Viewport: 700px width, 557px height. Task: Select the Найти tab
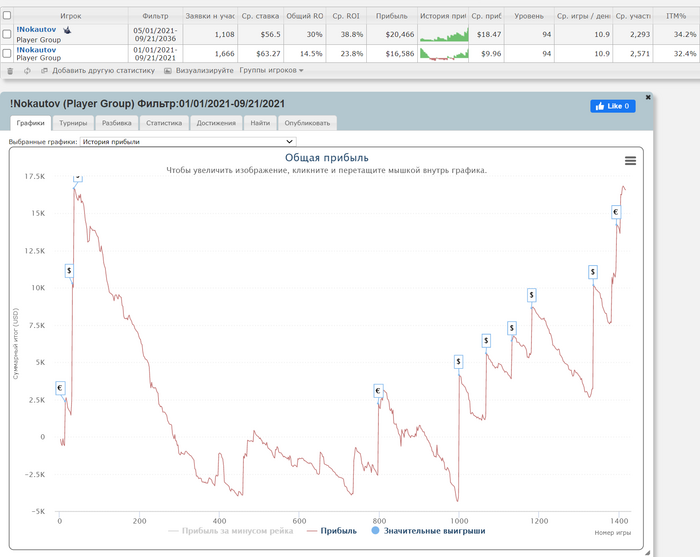[260, 123]
